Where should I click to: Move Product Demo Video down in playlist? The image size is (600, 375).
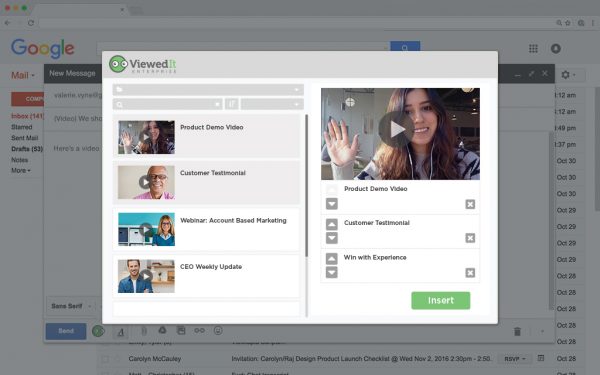pyautogui.click(x=332, y=204)
